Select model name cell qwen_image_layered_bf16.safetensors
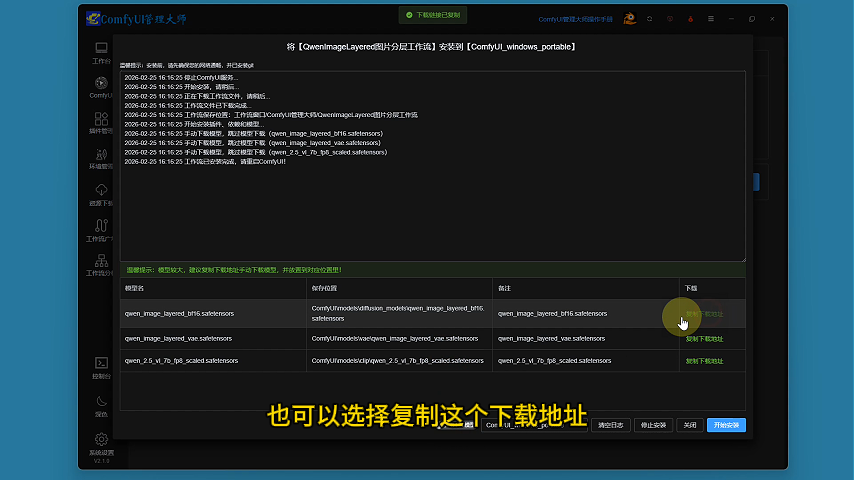 point(179,314)
